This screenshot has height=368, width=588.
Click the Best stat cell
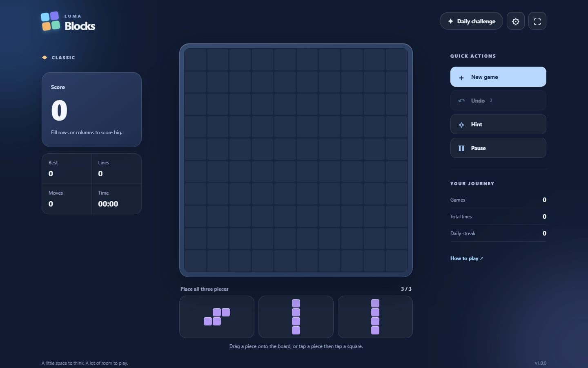pos(67,168)
